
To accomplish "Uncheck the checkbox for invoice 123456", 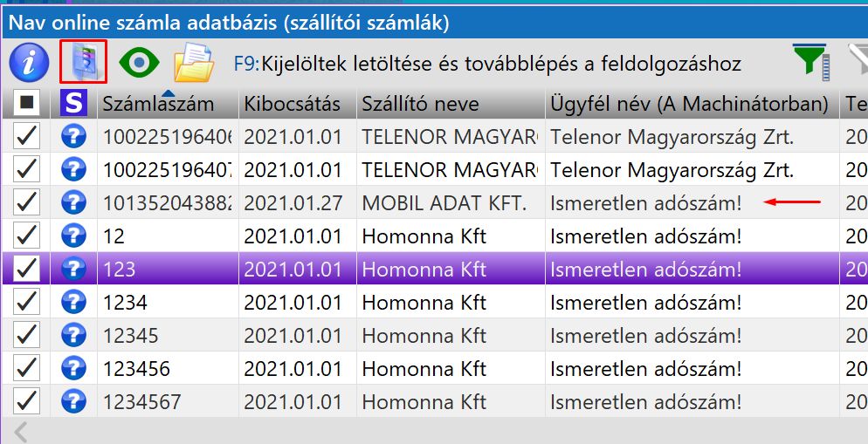I will point(27,368).
